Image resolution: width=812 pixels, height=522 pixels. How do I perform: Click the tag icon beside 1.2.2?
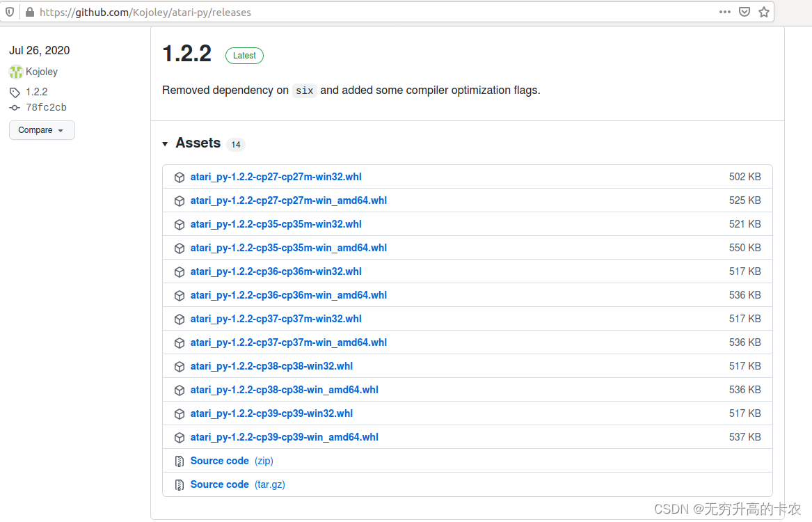point(15,93)
